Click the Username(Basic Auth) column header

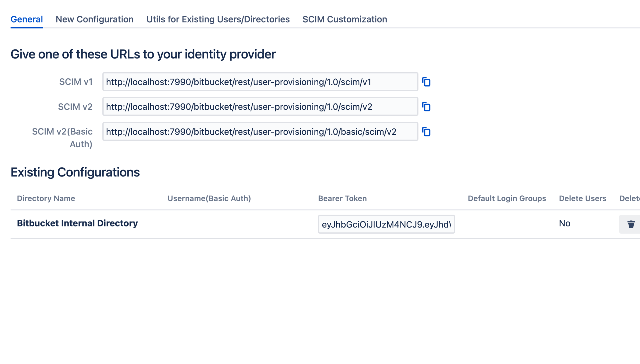(209, 198)
